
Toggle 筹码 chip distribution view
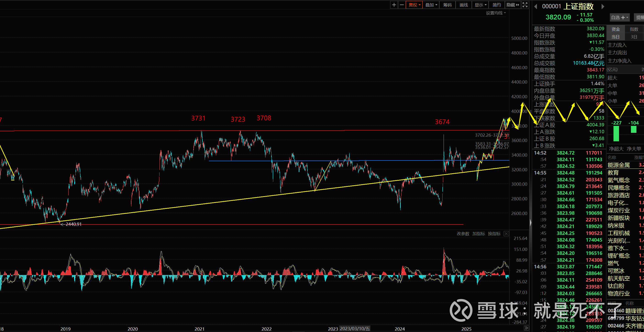pyautogui.click(x=447, y=5)
